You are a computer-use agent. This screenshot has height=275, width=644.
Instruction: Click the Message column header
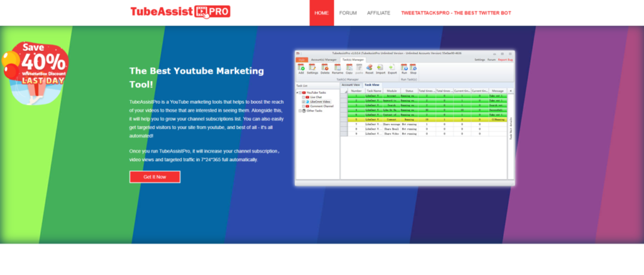[x=498, y=91]
